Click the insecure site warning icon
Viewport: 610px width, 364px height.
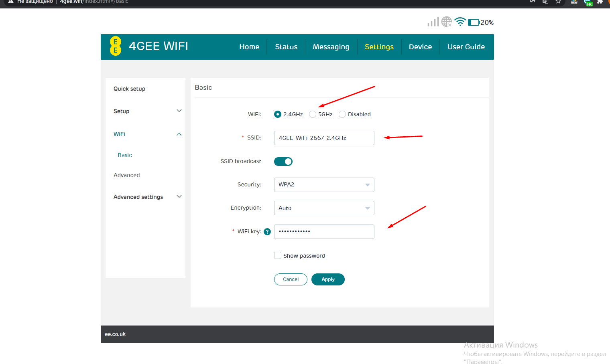tap(11, 2)
